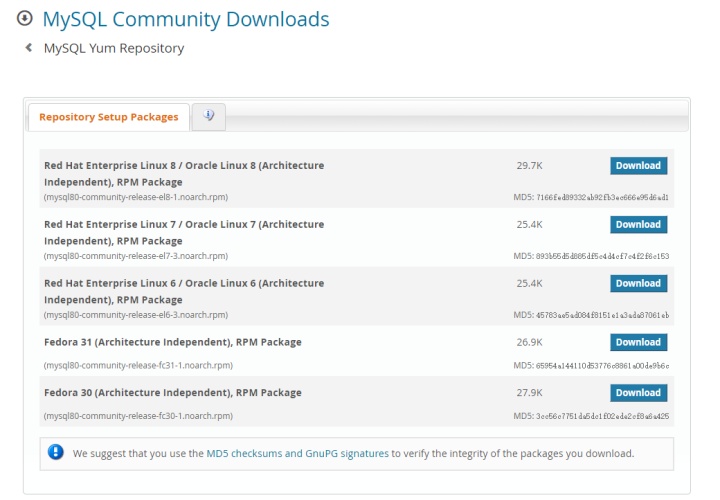The width and height of the screenshot is (720, 500).
Task: Download the Fedora 30 RPM package
Action: 638,393
